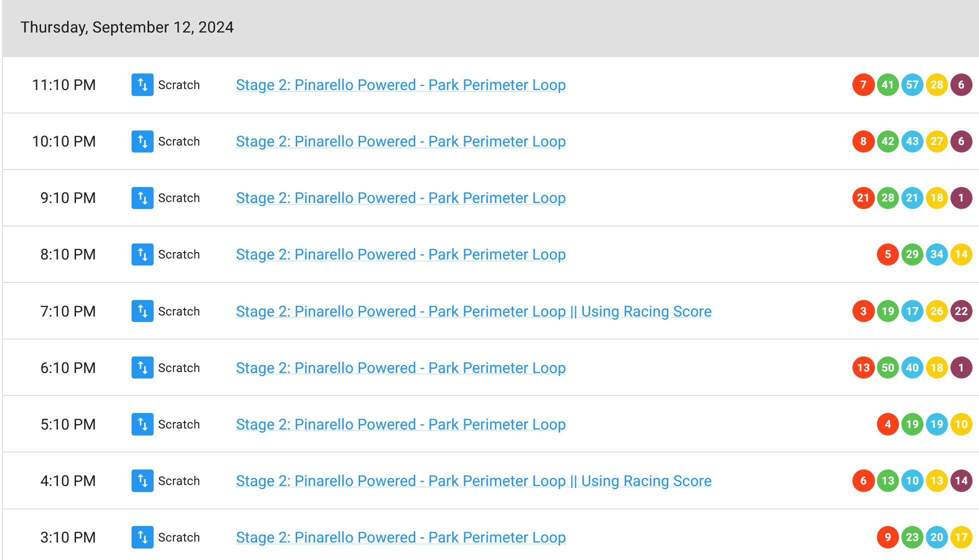
Task: Click the Scratch icon in the 9:10 PM row
Action: (x=142, y=198)
